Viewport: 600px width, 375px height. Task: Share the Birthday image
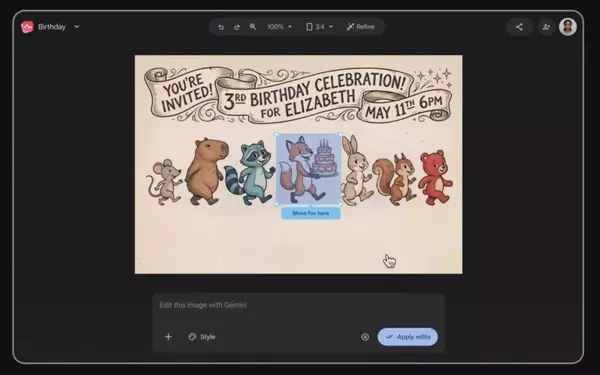(519, 27)
